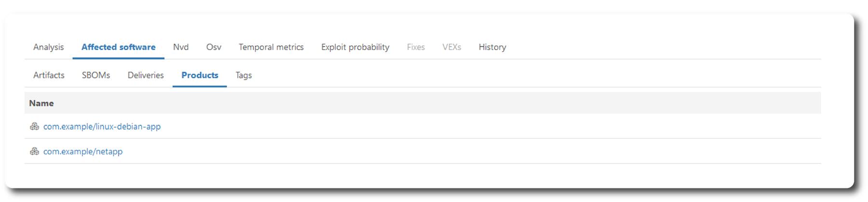Show the Temporal metrics tab

coord(271,47)
